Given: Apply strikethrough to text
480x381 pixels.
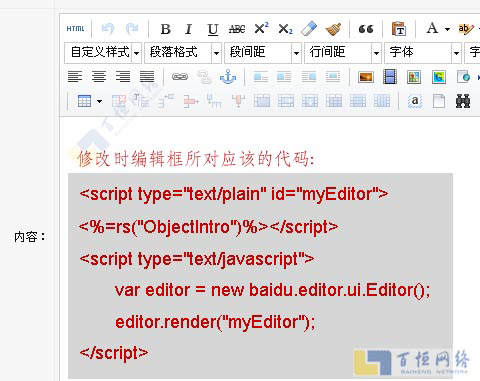Looking at the screenshot, I should tap(237, 29).
